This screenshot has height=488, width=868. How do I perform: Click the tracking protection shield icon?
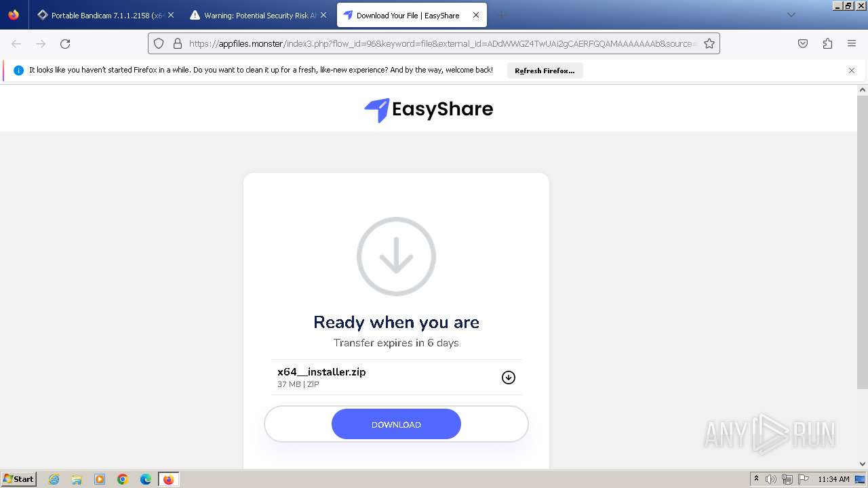tap(159, 43)
